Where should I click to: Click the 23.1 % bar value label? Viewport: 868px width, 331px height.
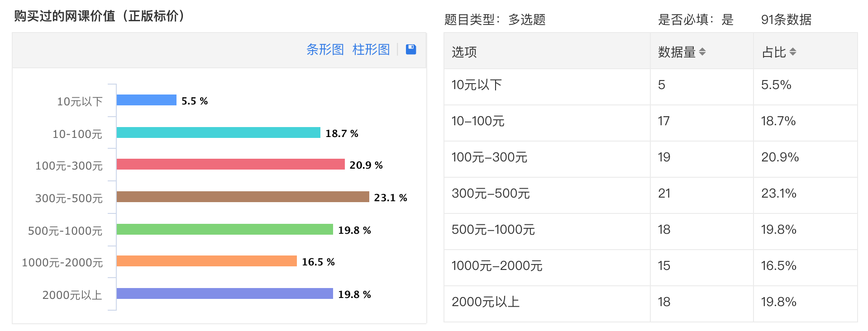(391, 198)
